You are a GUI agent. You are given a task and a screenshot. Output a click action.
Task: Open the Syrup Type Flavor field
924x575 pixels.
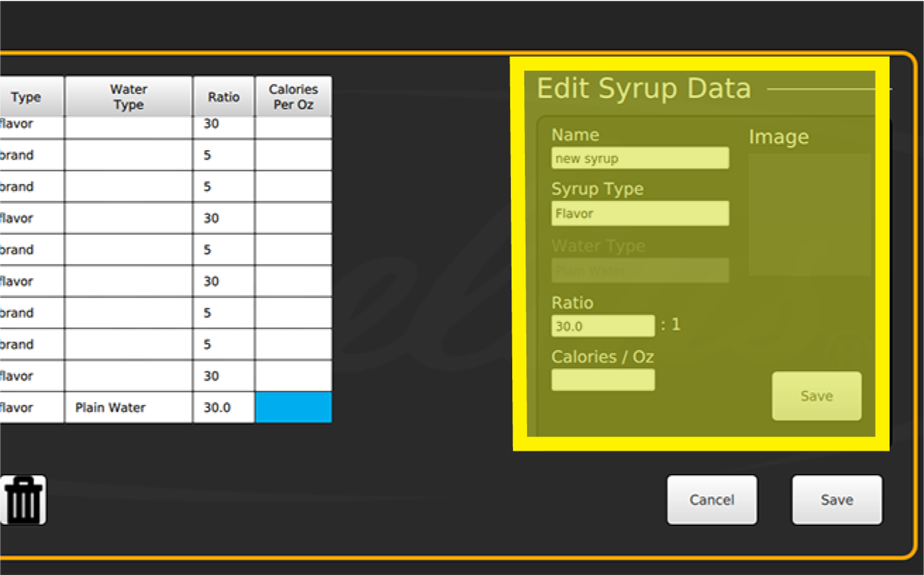[640, 214]
